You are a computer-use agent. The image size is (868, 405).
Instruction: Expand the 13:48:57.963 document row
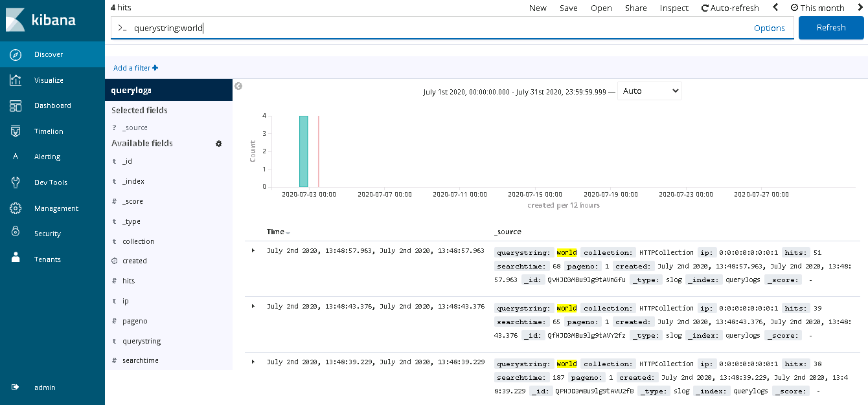click(253, 250)
